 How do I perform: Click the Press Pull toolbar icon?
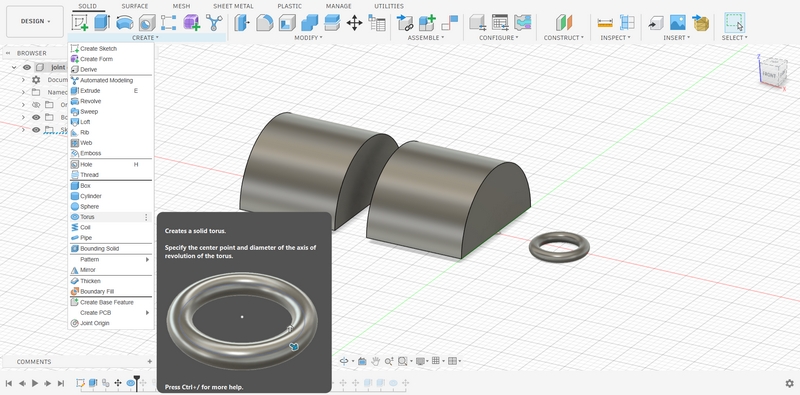click(x=242, y=22)
